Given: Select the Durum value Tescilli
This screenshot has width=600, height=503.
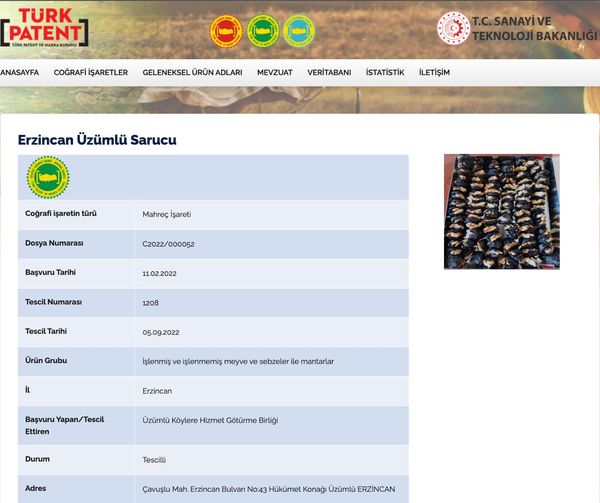Looking at the screenshot, I should (x=154, y=460).
